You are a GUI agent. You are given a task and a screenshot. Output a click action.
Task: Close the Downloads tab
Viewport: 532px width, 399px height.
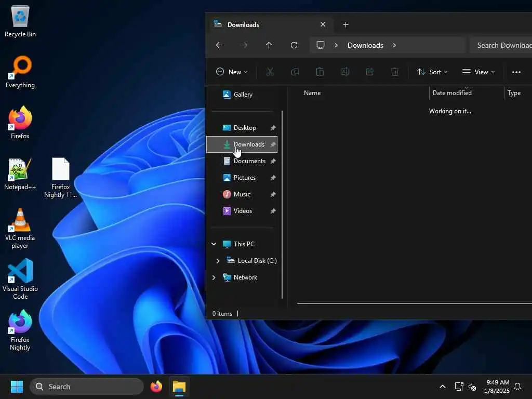click(323, 24)
